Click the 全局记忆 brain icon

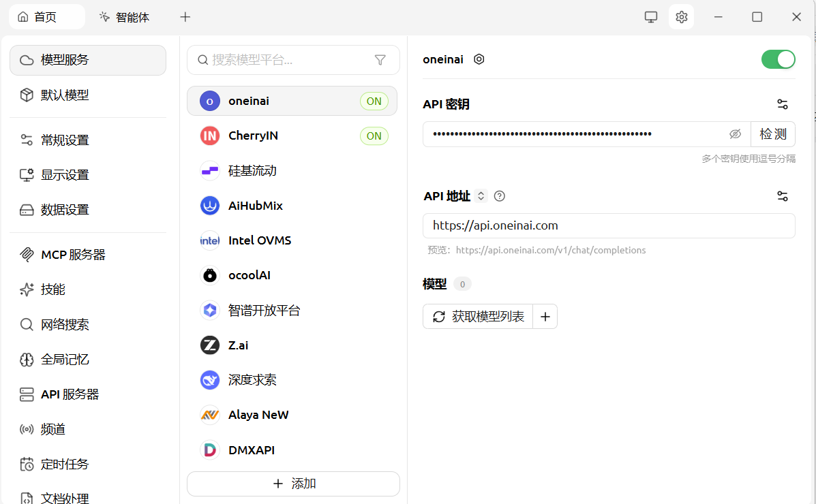point(27,360)
